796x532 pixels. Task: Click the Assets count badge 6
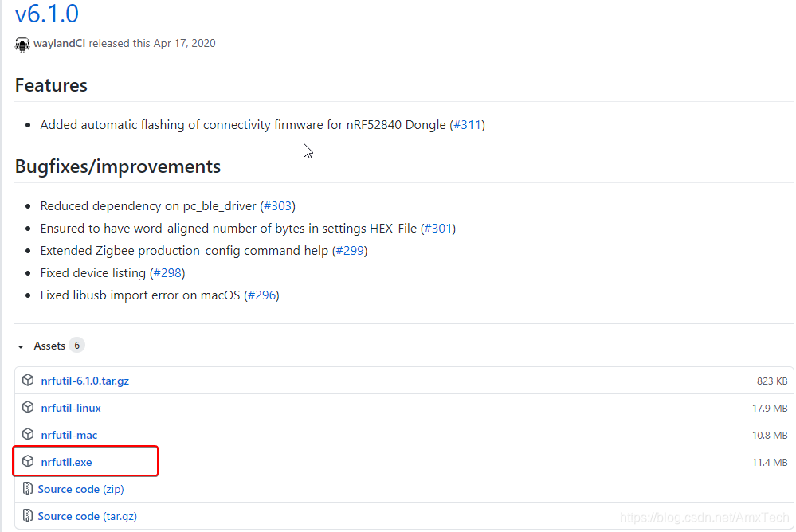click(x=76, y=345)
